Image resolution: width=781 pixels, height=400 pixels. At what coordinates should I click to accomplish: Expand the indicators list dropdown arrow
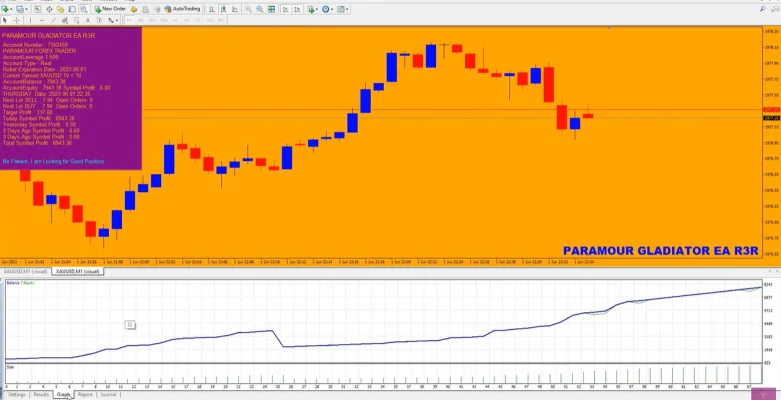pyautogui.click(x=317, y=9)
